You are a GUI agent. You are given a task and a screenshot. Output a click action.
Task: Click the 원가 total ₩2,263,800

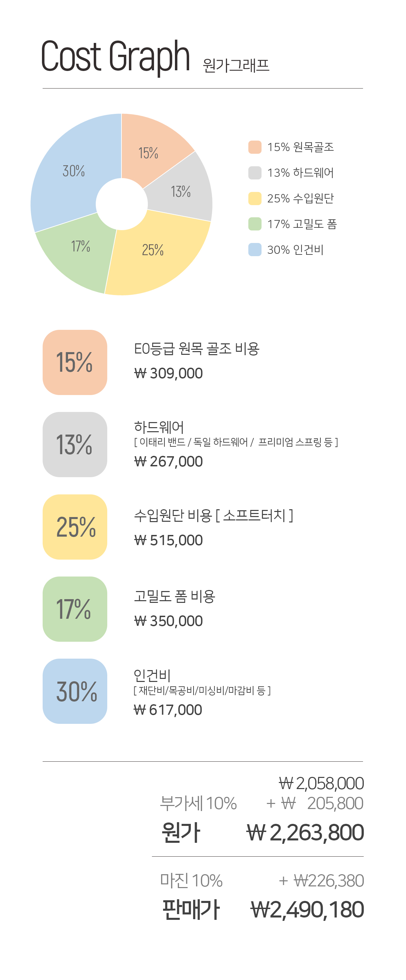coord(305,833)
